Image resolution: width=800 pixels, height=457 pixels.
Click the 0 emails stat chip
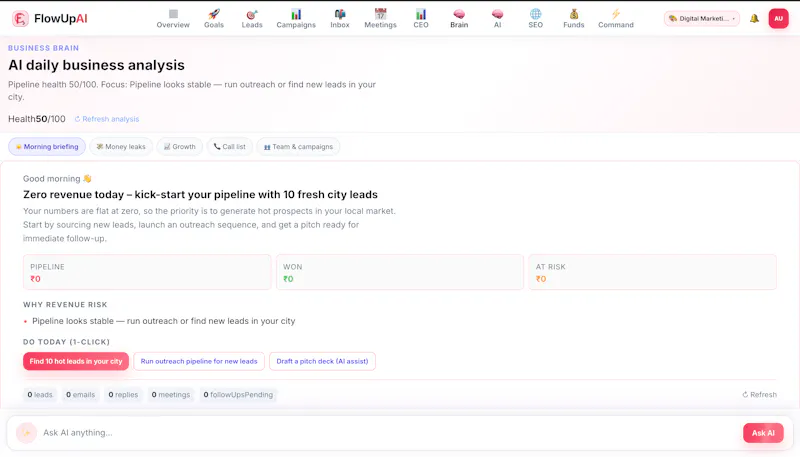80,395
